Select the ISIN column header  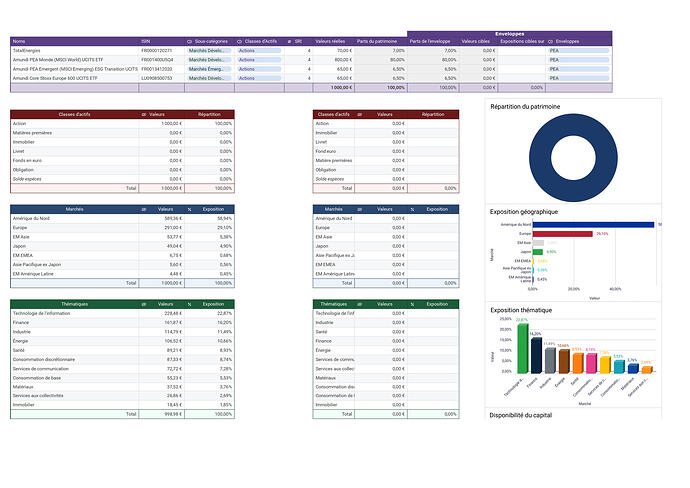pyautogui.click(x=161, y=41)
